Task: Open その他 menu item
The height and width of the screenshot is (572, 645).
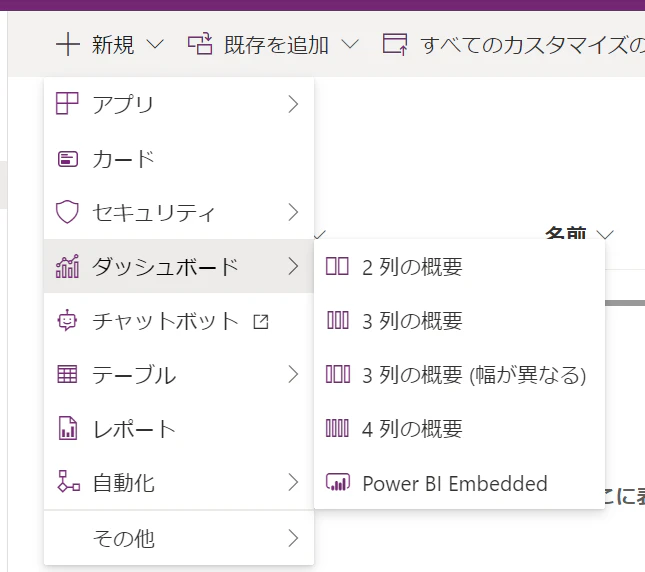Action: pos(179,538)
